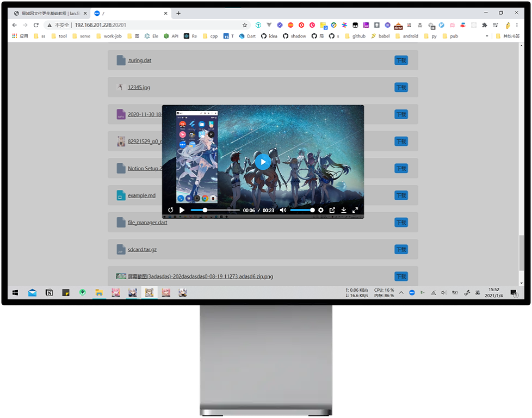
Task: Mute the video using the speaker icon
Action: pos(283,210)
